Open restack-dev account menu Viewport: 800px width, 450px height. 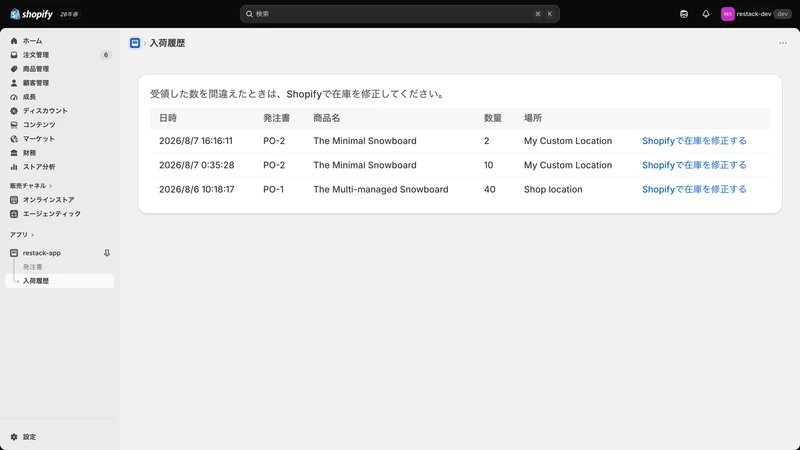[x=756, y=14]
